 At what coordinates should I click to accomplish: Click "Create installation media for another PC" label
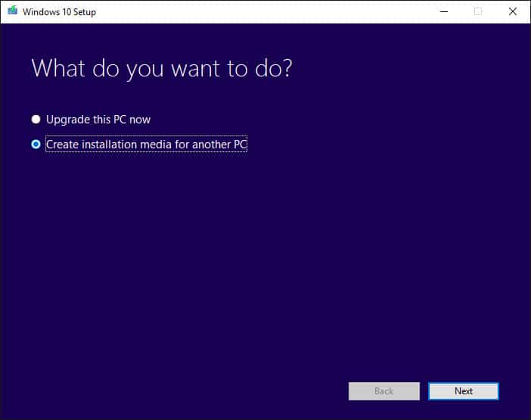point(146,145)
